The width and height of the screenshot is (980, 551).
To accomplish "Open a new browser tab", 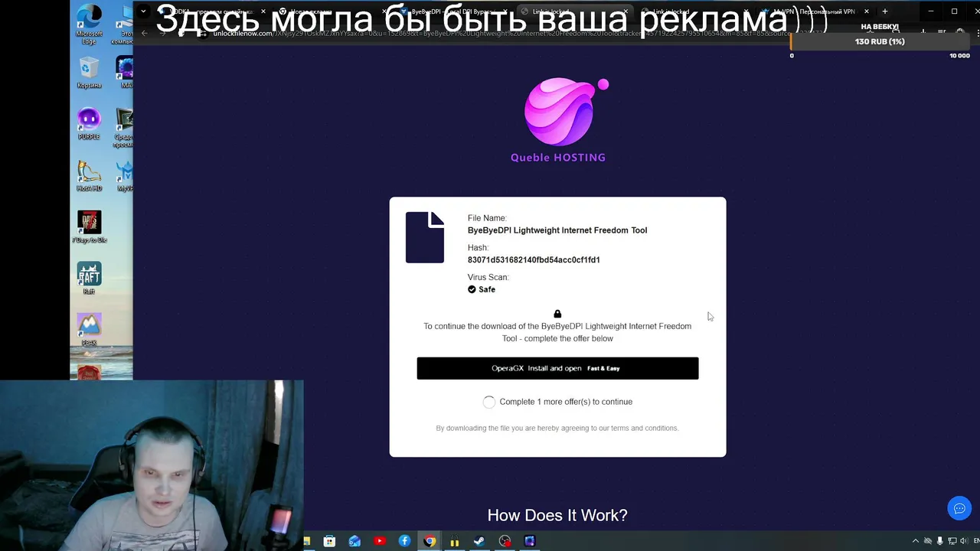I will click(884, 11).
